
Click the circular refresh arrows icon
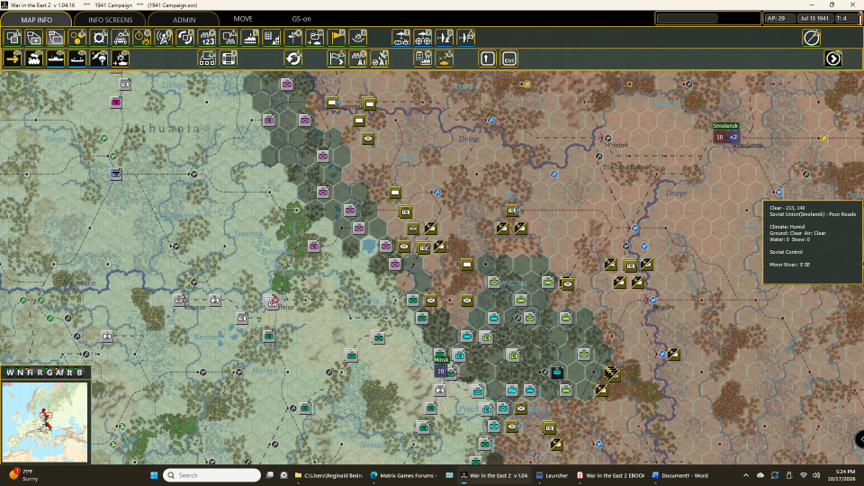coord(293,58)
